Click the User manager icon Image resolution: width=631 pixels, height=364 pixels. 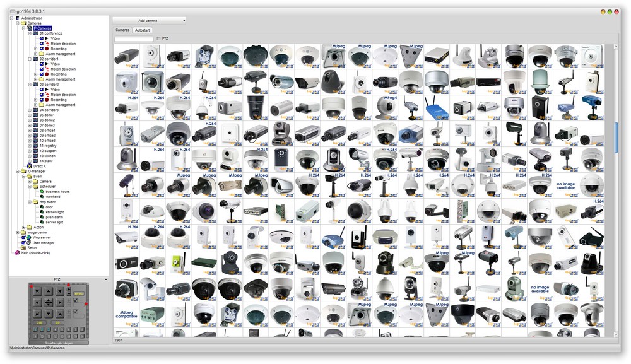pyautogui.click(x=28, y=242)
